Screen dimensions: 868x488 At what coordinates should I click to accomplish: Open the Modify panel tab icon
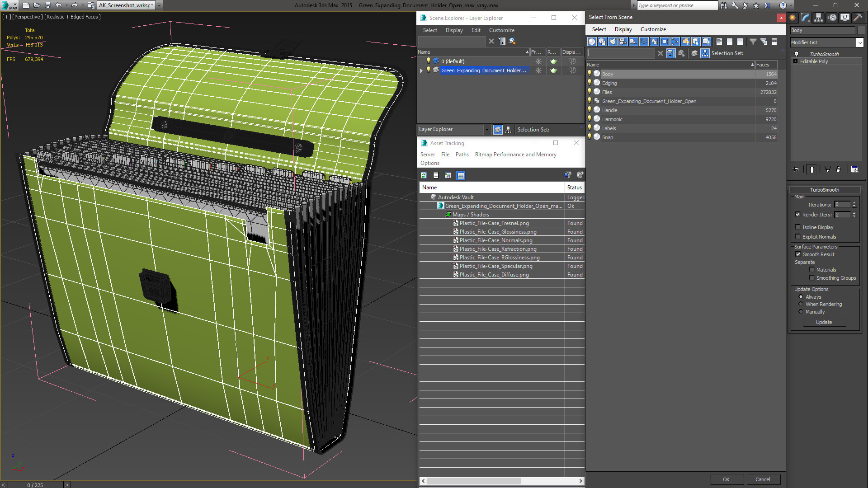(x=806, y=18)
